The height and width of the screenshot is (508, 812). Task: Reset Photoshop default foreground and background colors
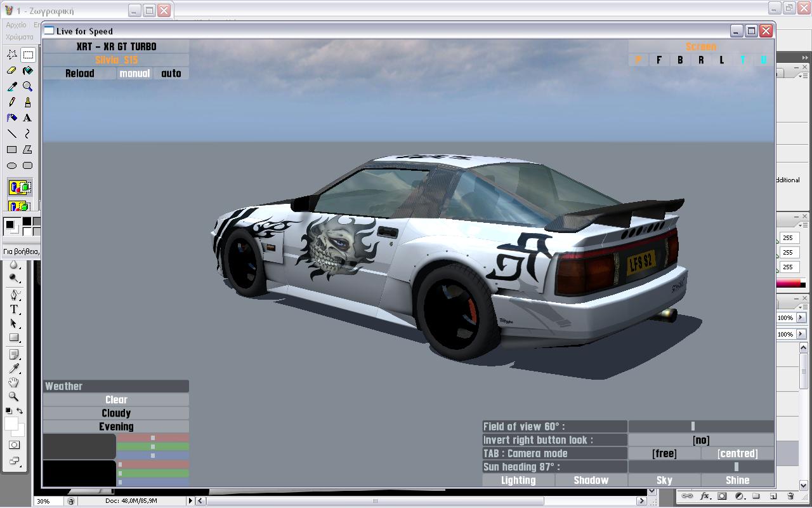[x=8, y=411]
